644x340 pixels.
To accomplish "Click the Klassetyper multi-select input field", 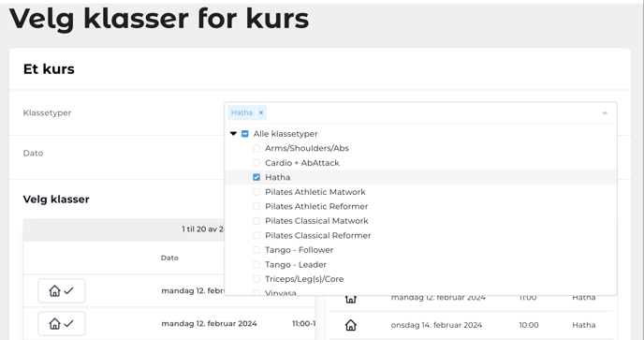I will click(x=420, y=112).
